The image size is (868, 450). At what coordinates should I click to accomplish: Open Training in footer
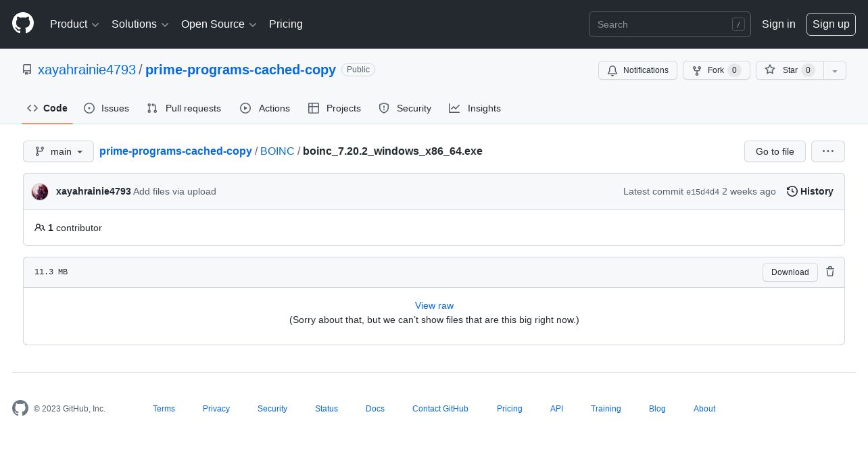pyautogui.click(x=606, y=409)
